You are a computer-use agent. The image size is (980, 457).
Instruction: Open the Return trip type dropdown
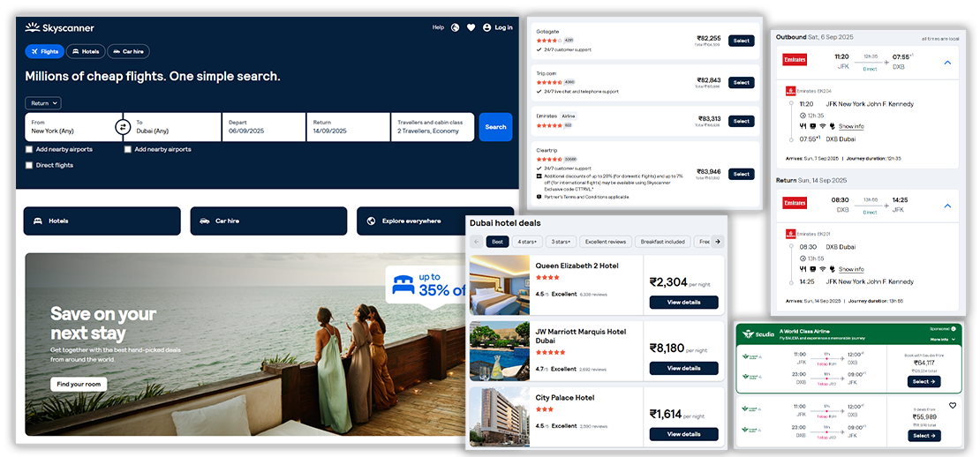(43, 103)
